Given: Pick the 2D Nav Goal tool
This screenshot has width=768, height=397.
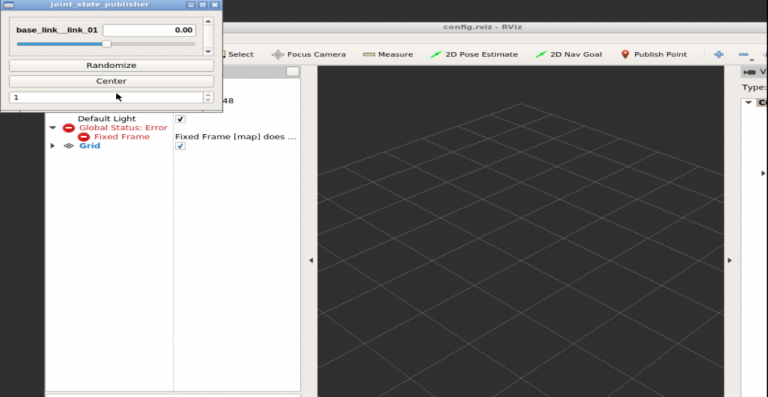Looking at the screenshot, I should (568, 54).
